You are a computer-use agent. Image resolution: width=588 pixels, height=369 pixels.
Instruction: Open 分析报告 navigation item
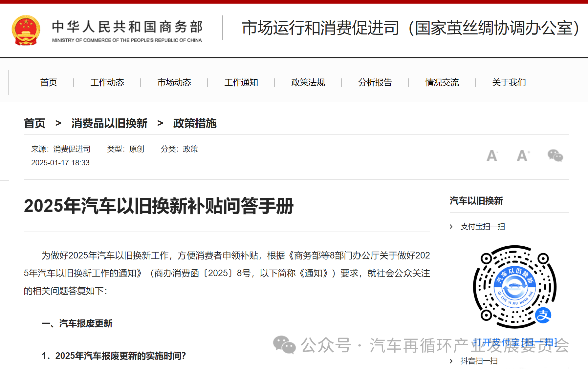[375, 82]
